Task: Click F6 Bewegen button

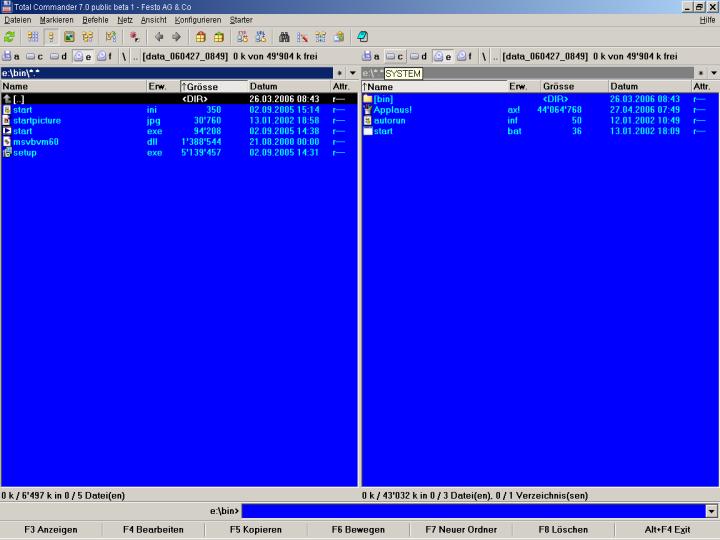Action: pyautogui.click(x=358, y=530)
